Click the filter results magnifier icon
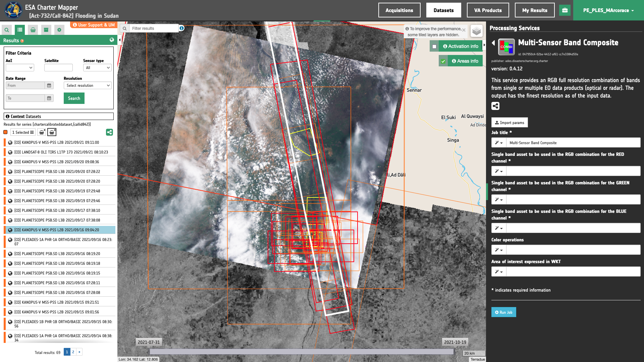Screen dimensions: 644x362 [124, 28]
